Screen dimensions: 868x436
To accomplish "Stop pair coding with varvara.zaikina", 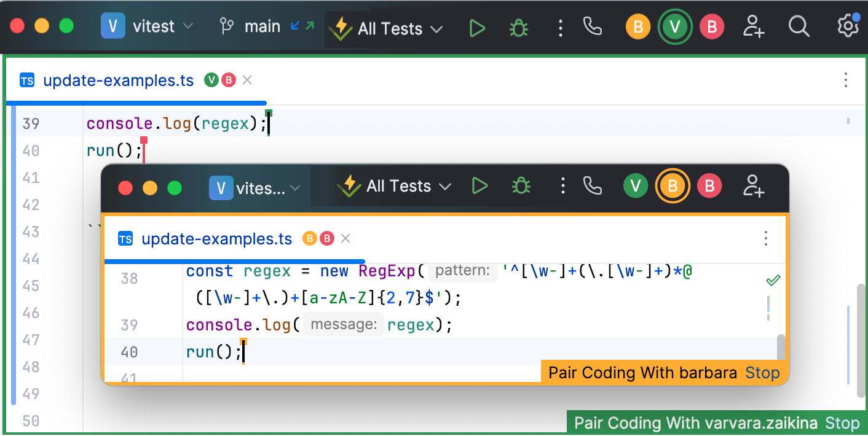I will (843, 422).
